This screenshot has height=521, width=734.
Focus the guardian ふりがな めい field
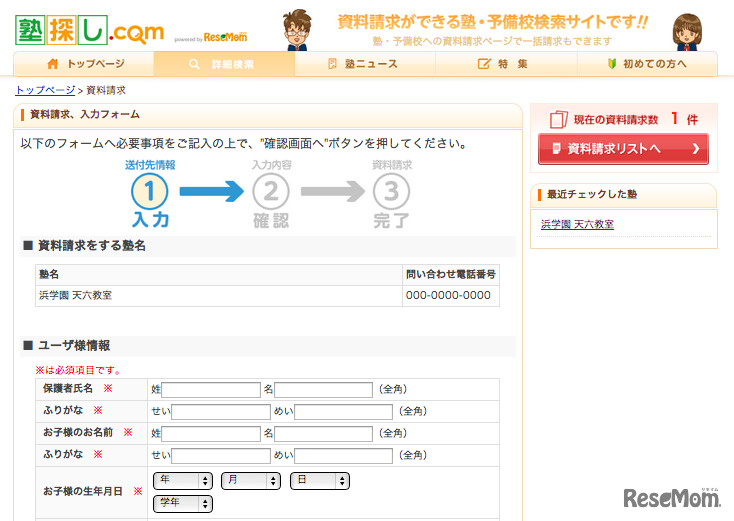344,411
